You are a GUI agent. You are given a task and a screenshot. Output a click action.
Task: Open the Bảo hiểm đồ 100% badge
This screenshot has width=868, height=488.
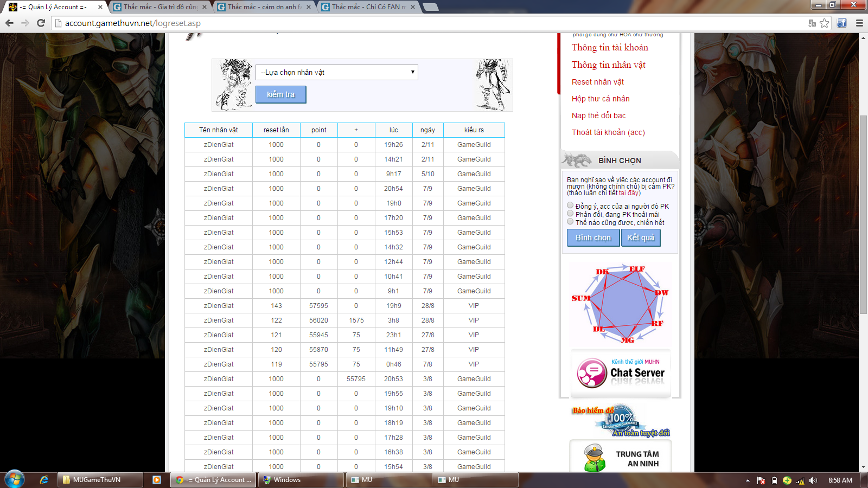(x=621, y=421)
